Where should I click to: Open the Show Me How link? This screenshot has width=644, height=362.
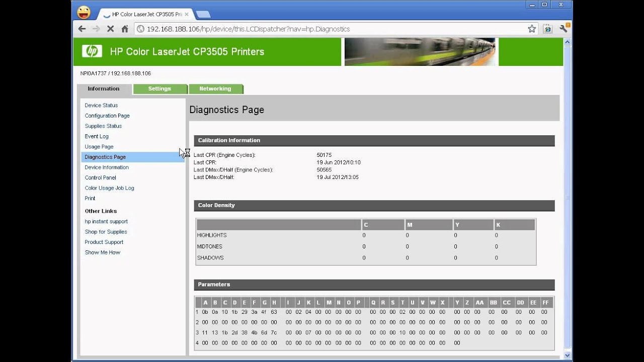click(x=103, y=252)
